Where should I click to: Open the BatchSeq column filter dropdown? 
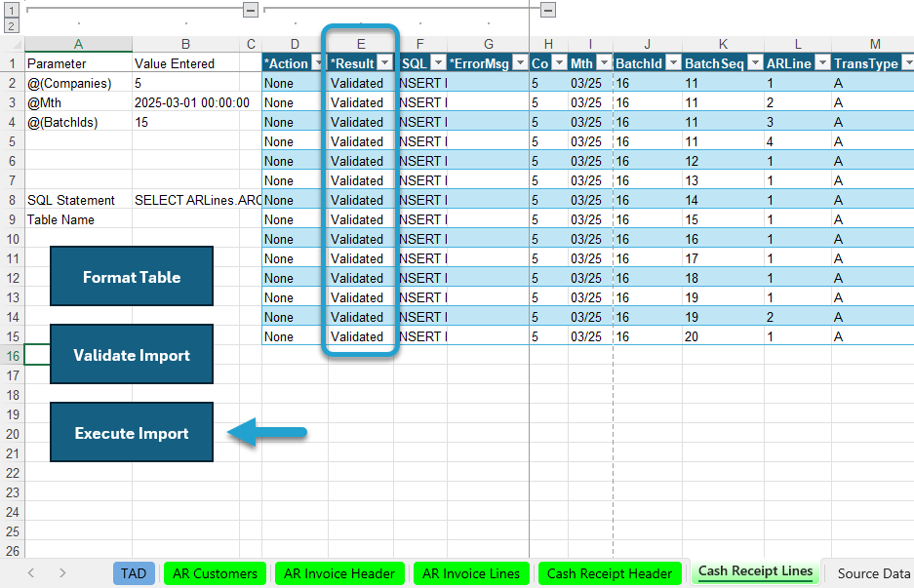click(x=755, y=63)
